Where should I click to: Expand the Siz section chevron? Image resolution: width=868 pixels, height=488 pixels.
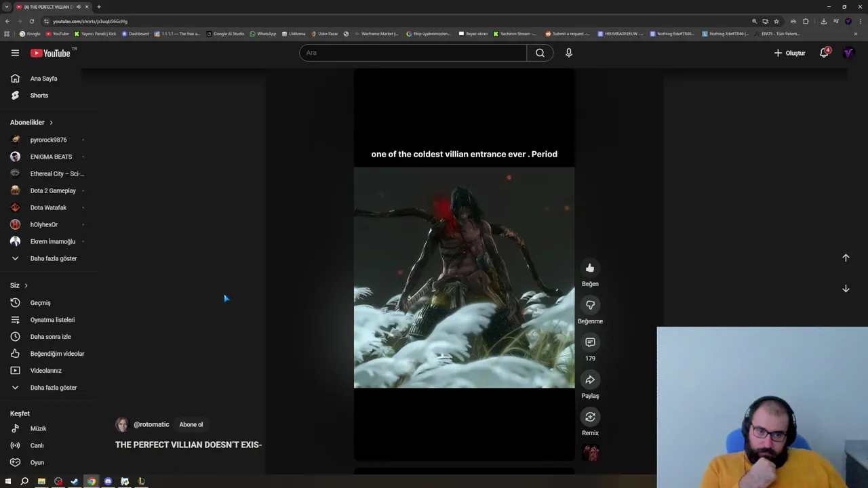point(26,286)
